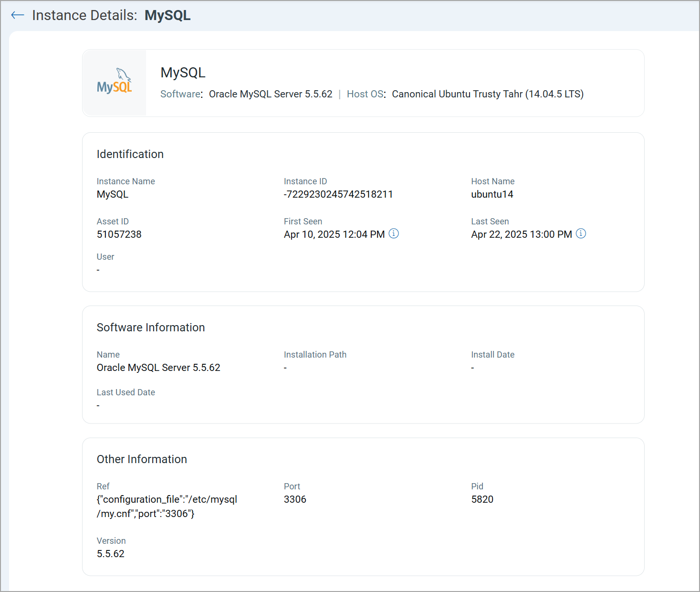Click the software Name value under Software Information

[x=158, y=368]
